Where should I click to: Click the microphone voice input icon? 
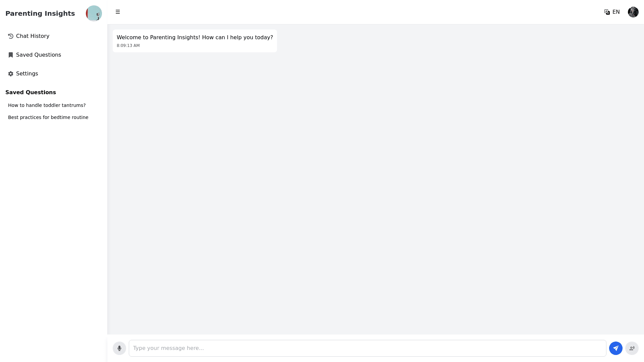coord(119,348)
